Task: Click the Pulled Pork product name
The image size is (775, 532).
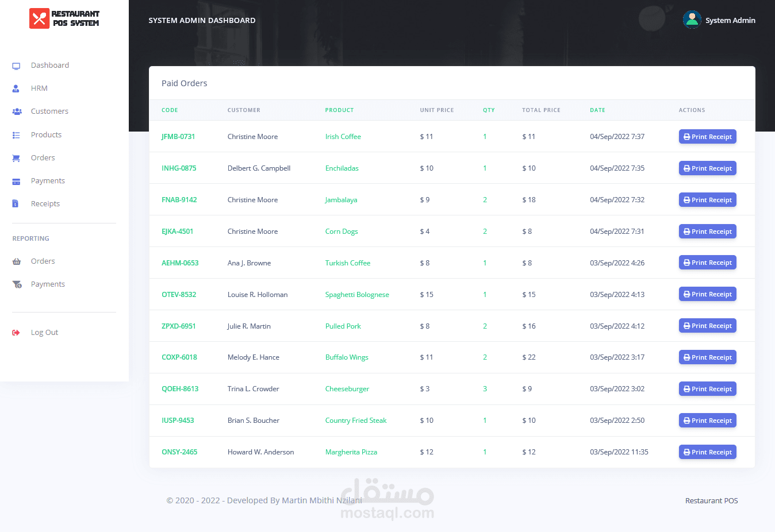Action: 343,326
